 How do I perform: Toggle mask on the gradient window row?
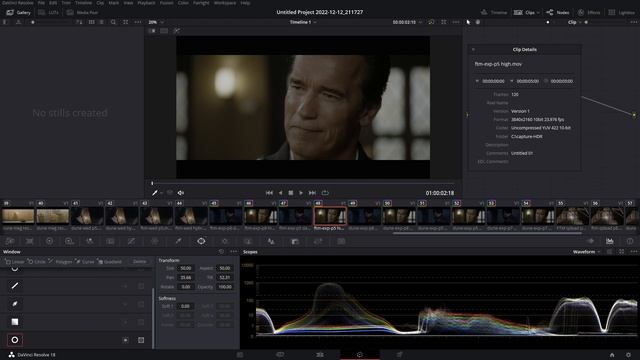141,322
